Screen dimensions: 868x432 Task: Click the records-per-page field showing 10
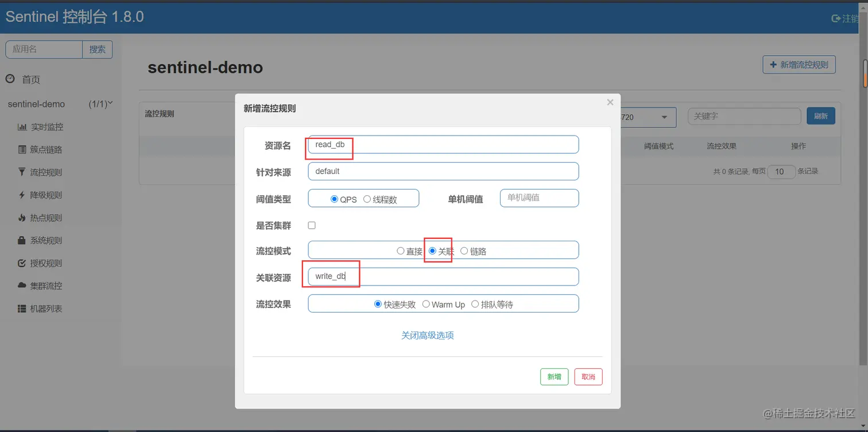781,172
